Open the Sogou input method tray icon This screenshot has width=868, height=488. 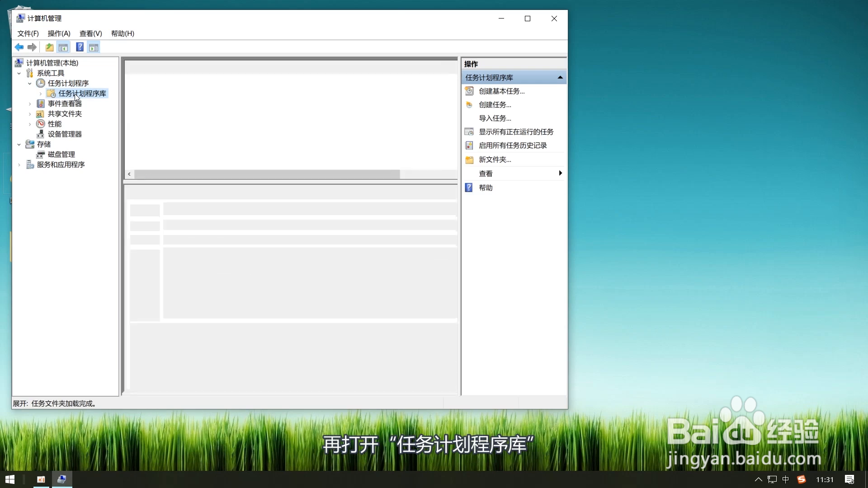[802, 479]
